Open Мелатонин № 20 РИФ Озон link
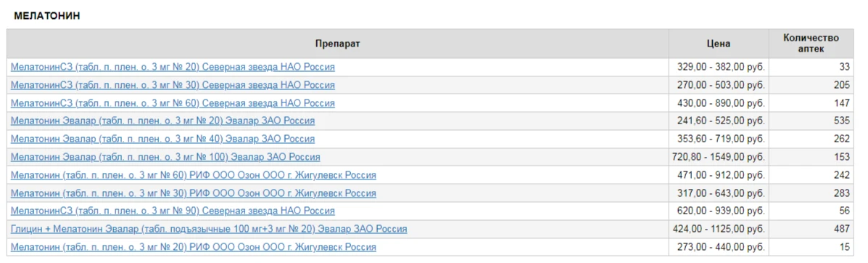Image resolution: width=868 pixels, height=263 pixels. (193, 247)
